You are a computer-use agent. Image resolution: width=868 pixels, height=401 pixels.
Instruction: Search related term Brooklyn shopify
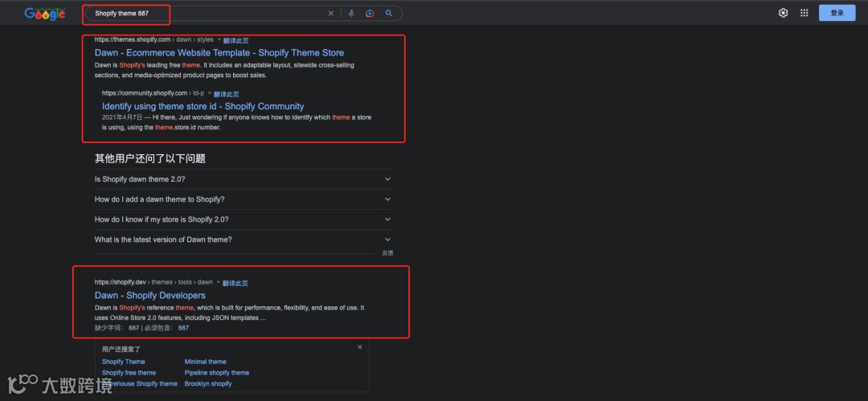208,383
